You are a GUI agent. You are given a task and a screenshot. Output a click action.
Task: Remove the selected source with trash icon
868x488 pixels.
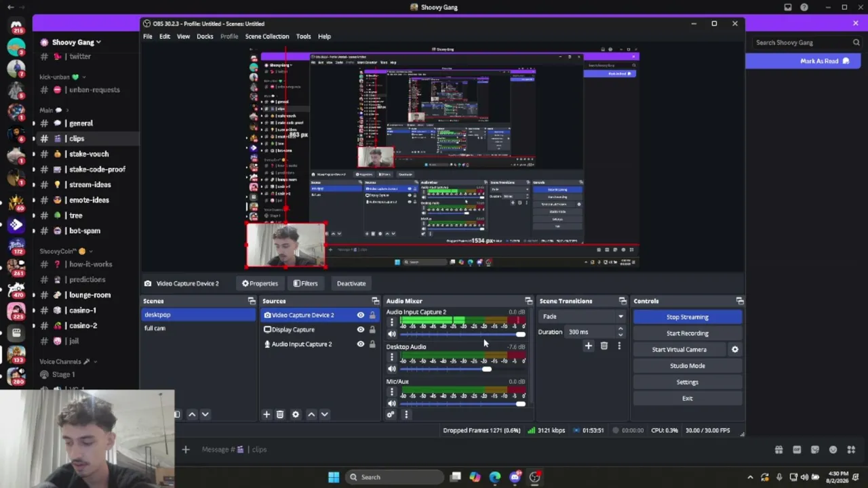click(x=280, y=414)
